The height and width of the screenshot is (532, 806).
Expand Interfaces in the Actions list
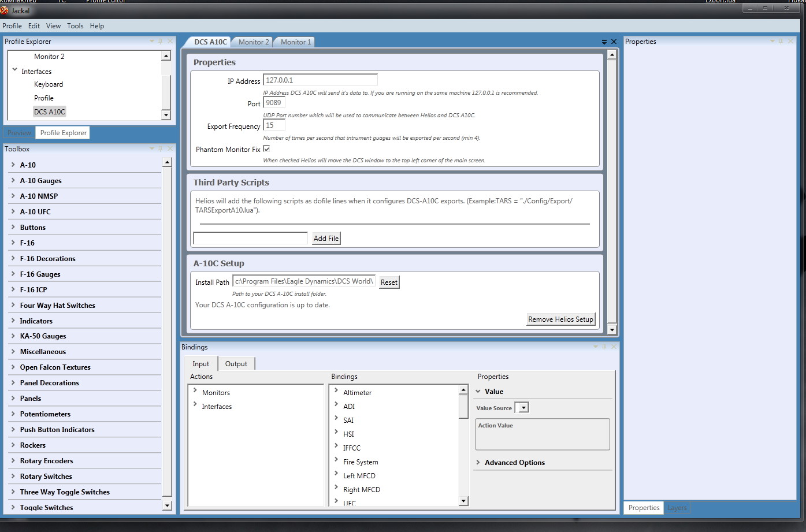point(195,404)
